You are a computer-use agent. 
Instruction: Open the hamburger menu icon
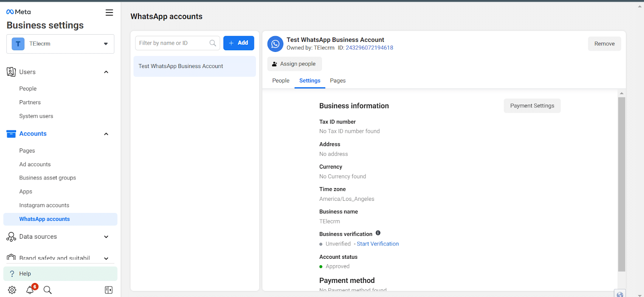point(109,12)
